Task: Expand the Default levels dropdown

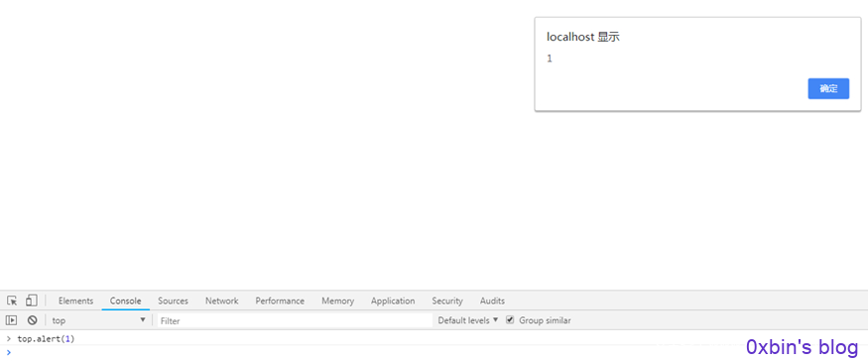Action: pos(468,320)
